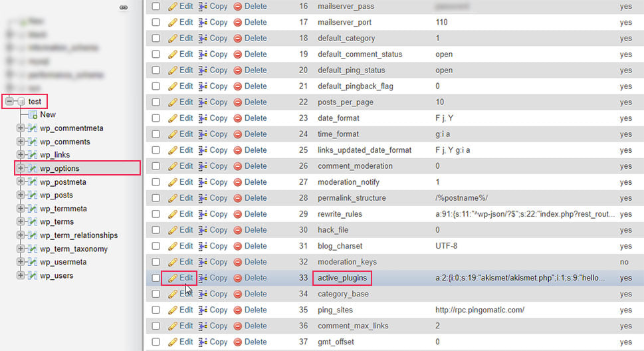Check the mailserver_port row checkbox

[x=156, y=22]
